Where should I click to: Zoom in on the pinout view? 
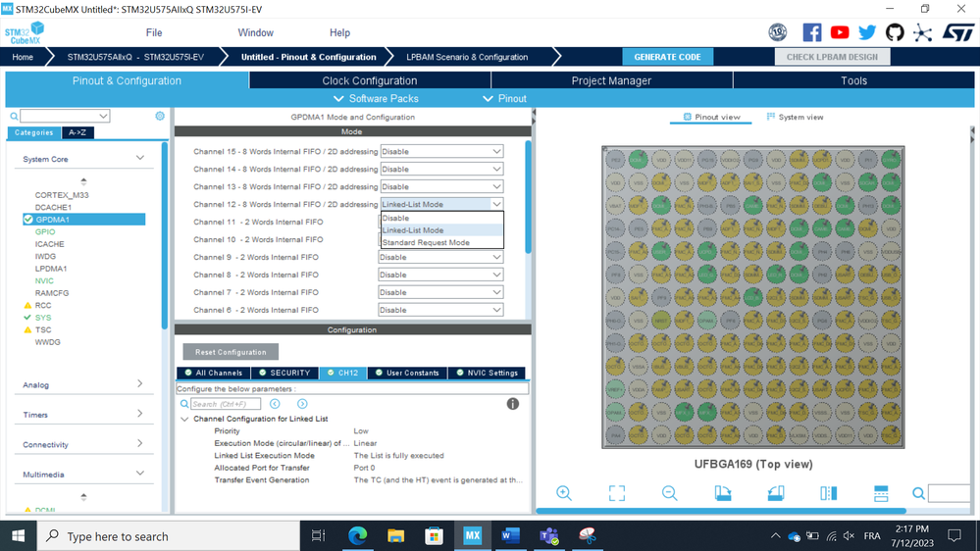(x=564, y=493)
